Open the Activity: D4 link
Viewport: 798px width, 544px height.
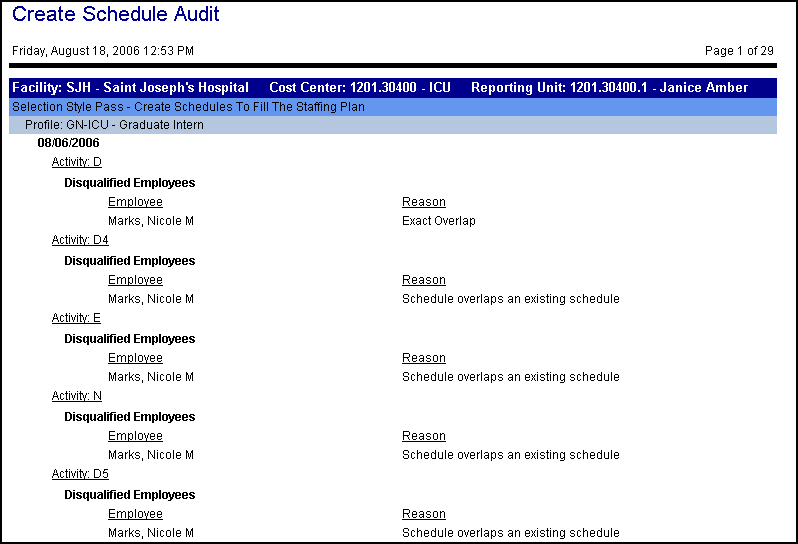click(80, 240)
